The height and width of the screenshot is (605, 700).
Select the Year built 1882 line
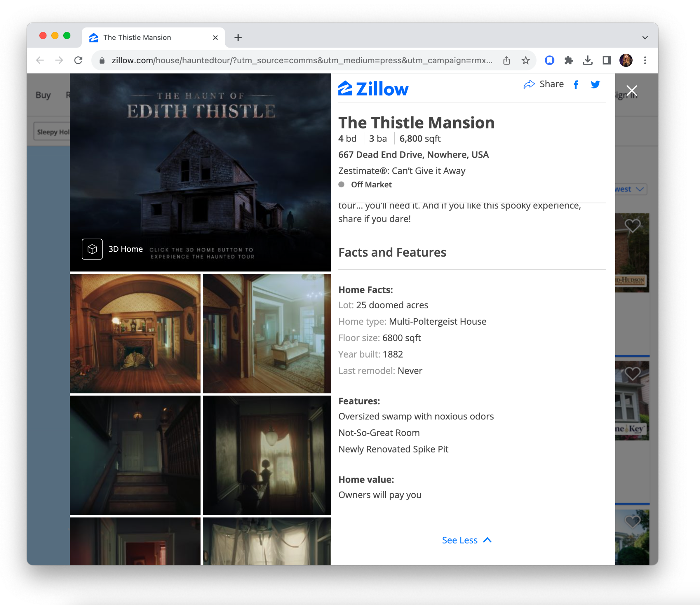pyautogui.click(x=371, y=354)
